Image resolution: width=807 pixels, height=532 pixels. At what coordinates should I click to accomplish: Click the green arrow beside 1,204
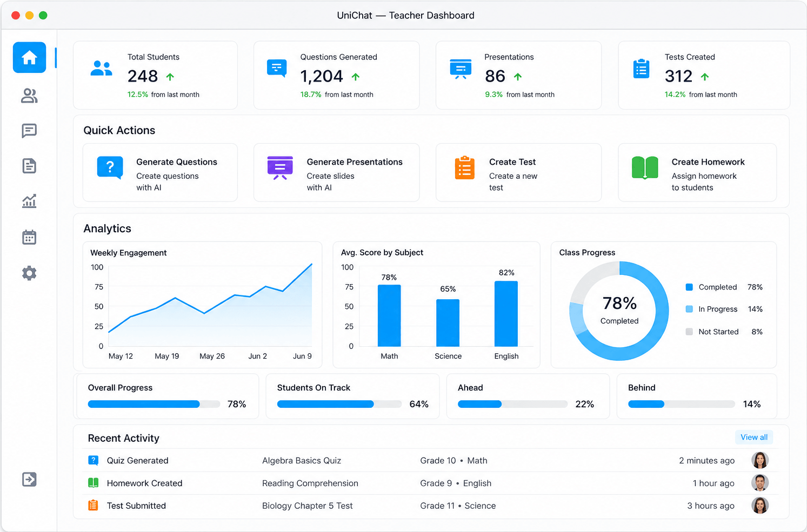(356, 77)
